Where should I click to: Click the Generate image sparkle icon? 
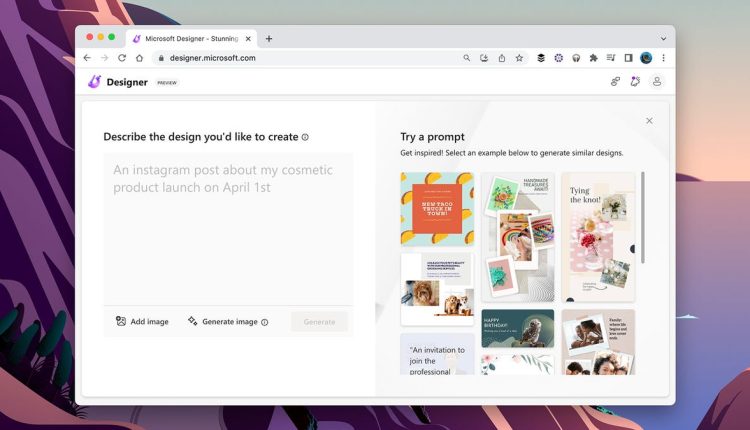[x=192, y=321]
